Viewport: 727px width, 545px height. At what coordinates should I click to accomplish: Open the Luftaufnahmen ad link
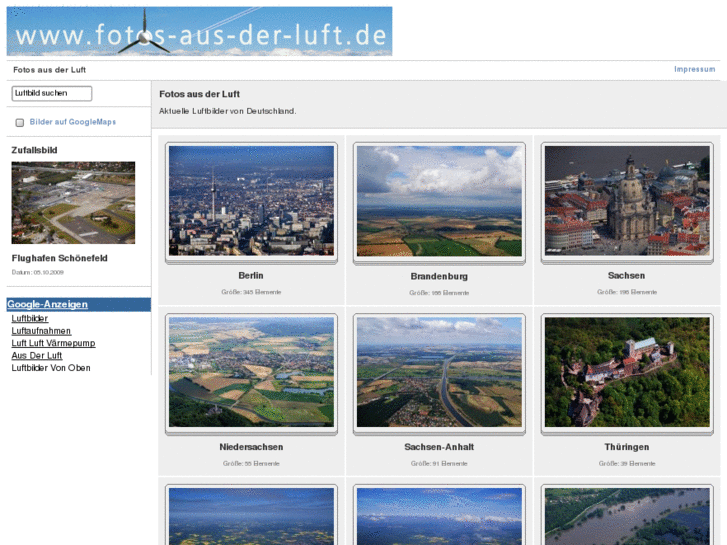pos(41,331)
